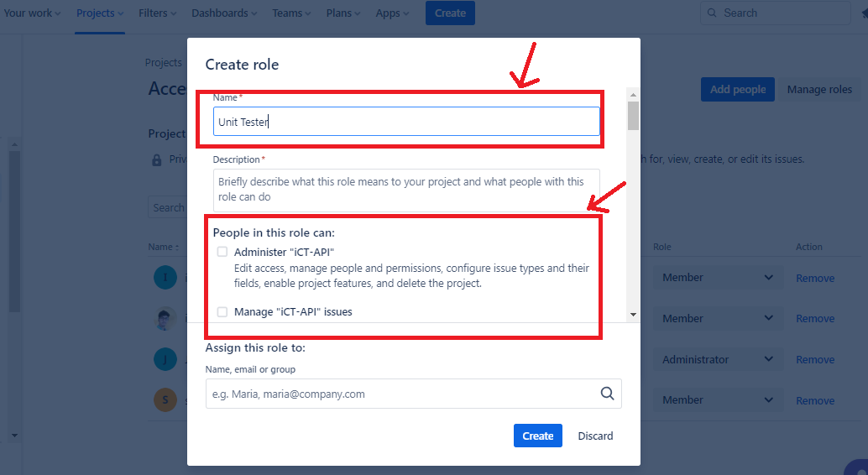Expand the Filters menu
This screenshot has width=868, height=475.
pos(158,13)
